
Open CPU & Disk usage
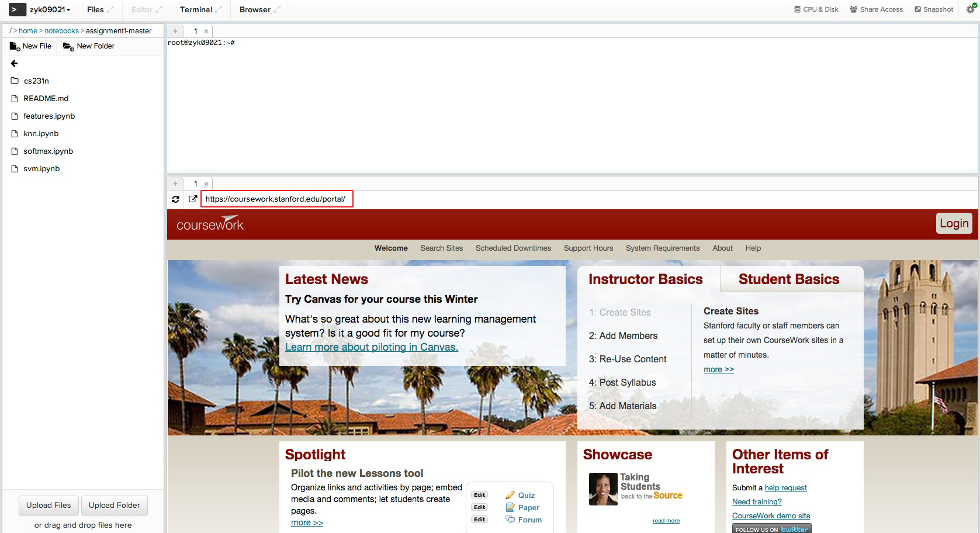tap(816, 9)
